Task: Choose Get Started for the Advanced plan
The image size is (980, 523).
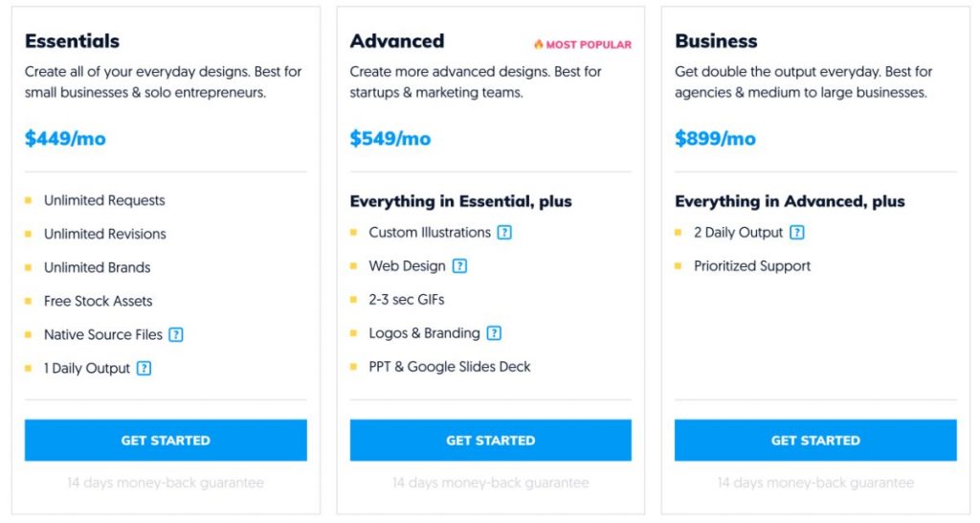Action: 491,441
